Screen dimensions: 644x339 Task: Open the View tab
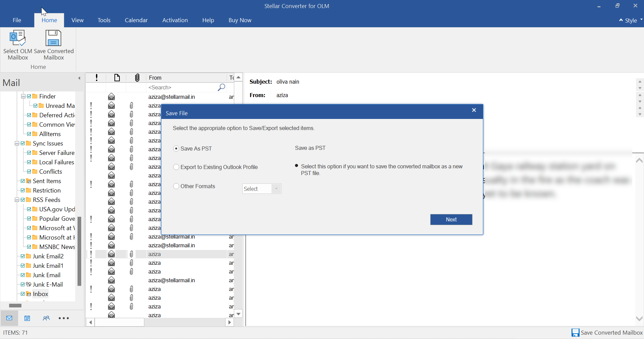click(x=78, y=20)
